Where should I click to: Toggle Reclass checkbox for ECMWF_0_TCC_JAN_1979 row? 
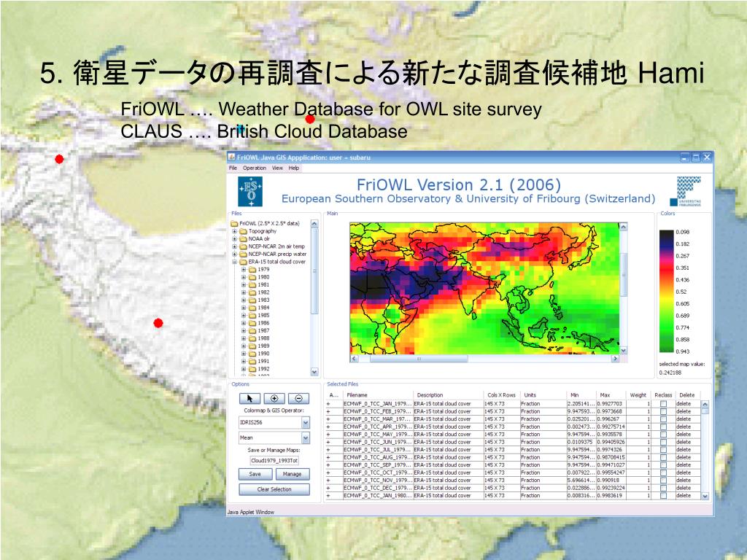click(663, 404)
